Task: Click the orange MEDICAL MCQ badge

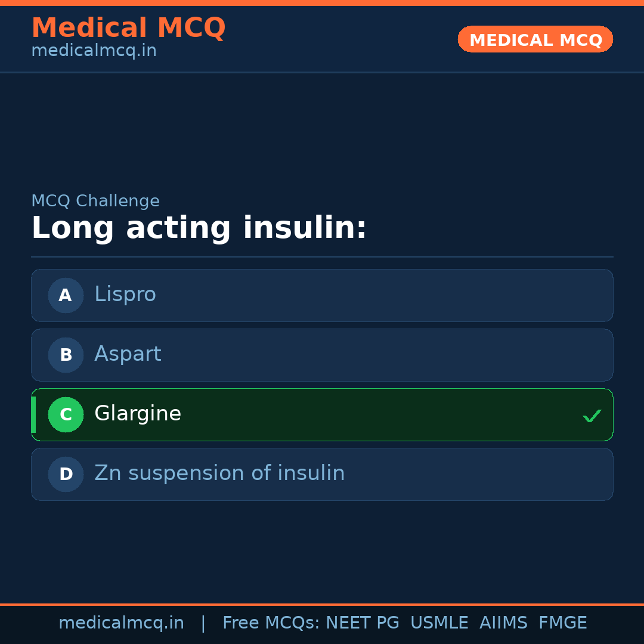Action: [x=535, y=40]
